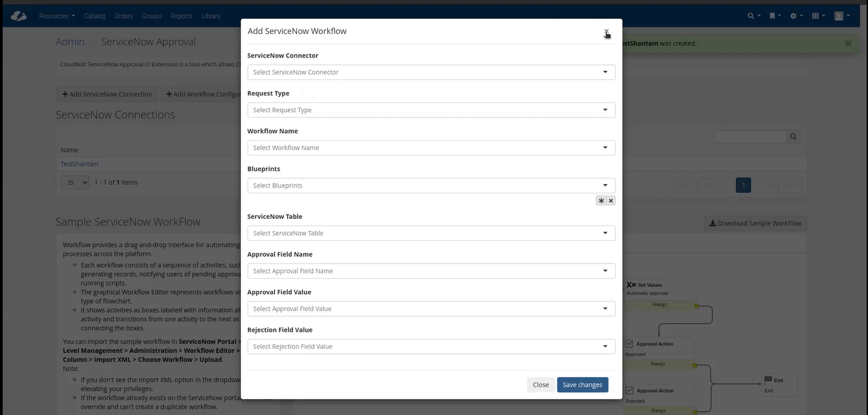This screenshot has width=868, height=415.
Task: Open the Rejection Field Value dropdown
Action: (431, 346)
